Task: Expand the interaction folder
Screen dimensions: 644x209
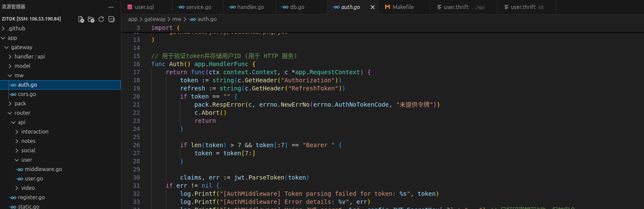Action: 60,131
